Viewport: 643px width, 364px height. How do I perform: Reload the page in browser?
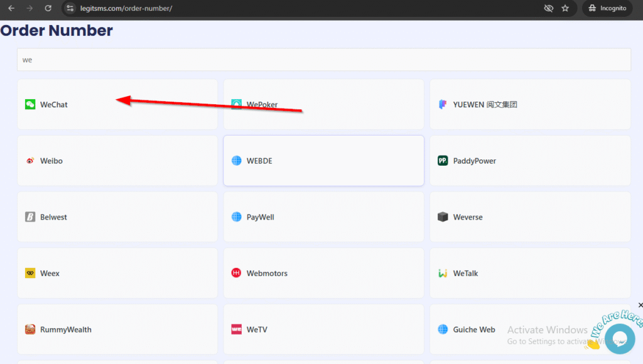point(48,8)
